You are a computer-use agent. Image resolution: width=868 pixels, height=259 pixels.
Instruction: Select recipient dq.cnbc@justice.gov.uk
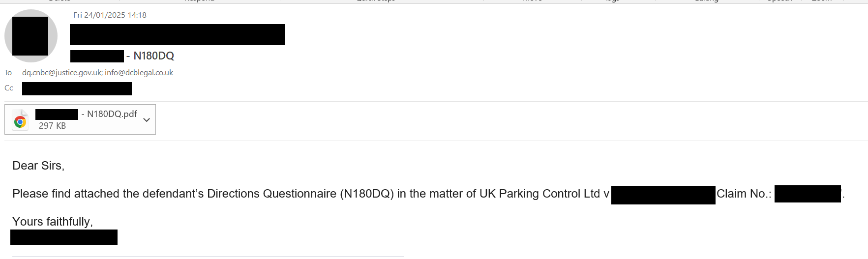point(62,73)
